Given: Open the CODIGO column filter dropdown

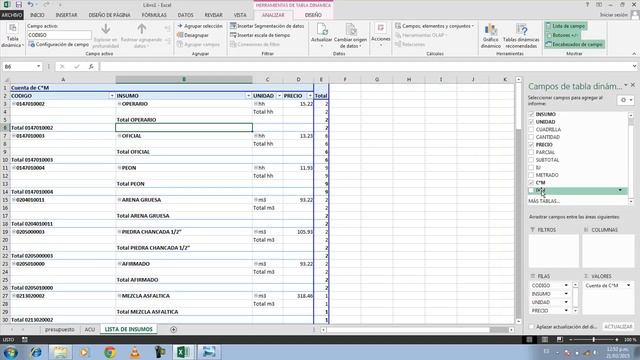Looking at the screenshot, I should click(112, 96).
